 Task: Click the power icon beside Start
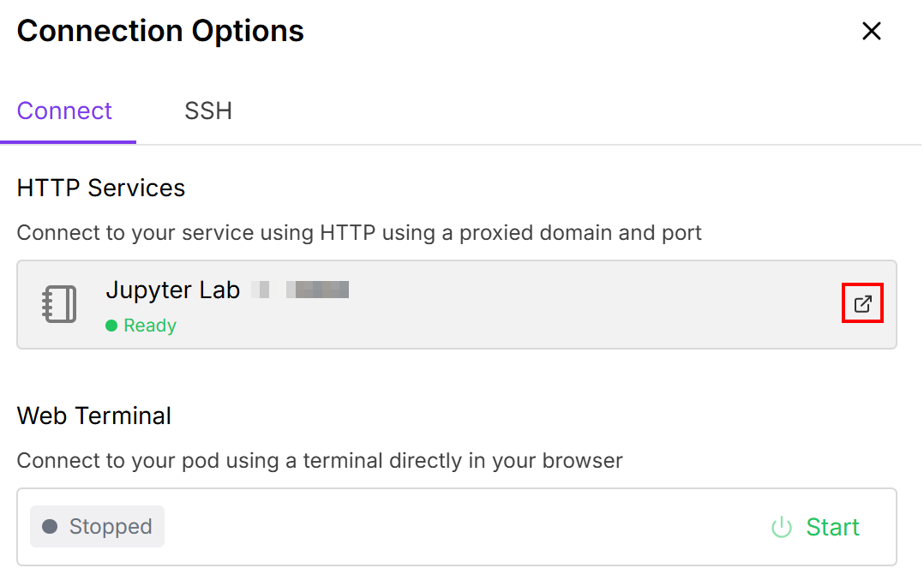tap(781, 527)
